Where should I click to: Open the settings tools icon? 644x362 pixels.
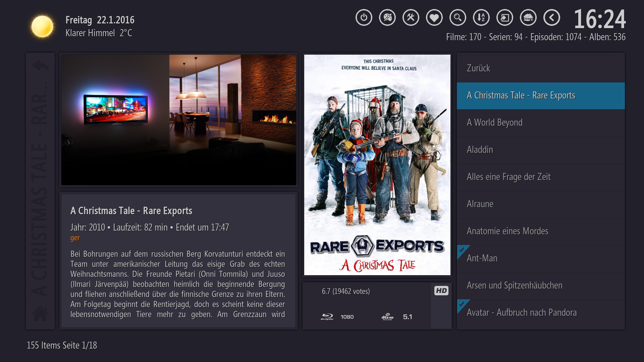point(411,17)
